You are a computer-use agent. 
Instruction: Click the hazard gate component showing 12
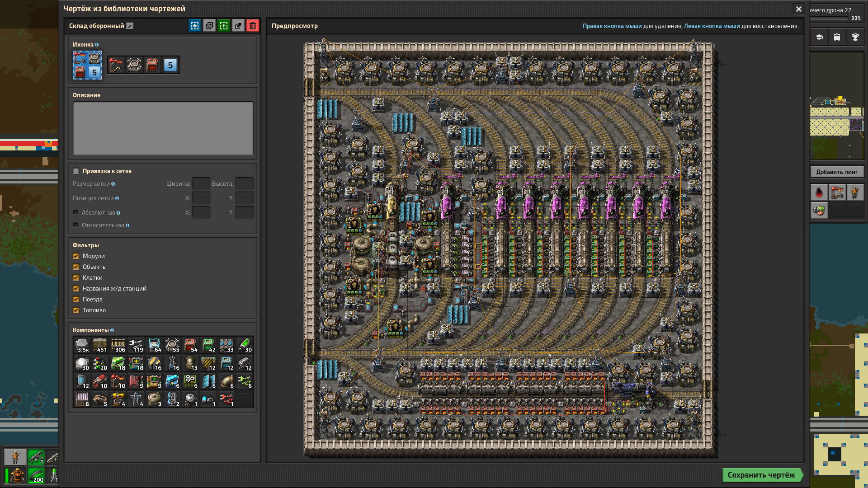point(208,363)
